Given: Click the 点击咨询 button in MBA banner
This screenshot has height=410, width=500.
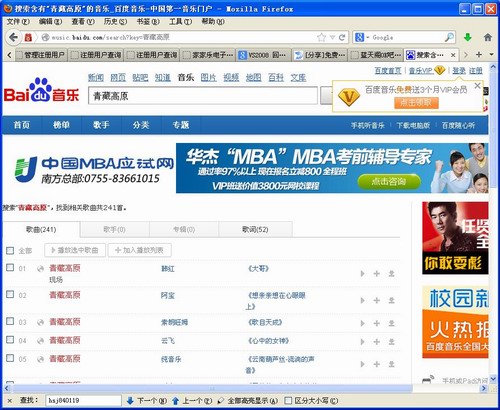Looking at the screenshot, I should [389, 182].
